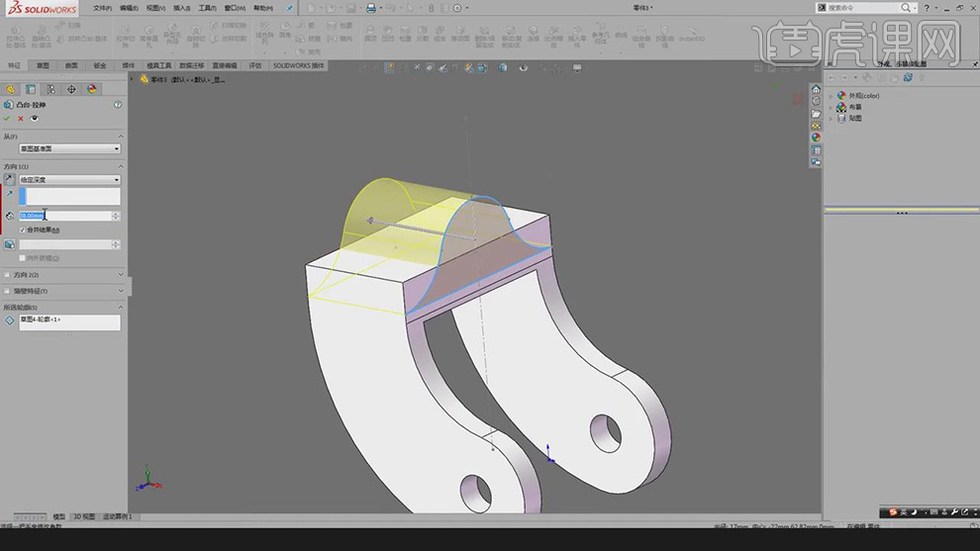980x551 pixels.
Task: Confirm the extrude with the green checkmark
Action: tap(7, 119)
